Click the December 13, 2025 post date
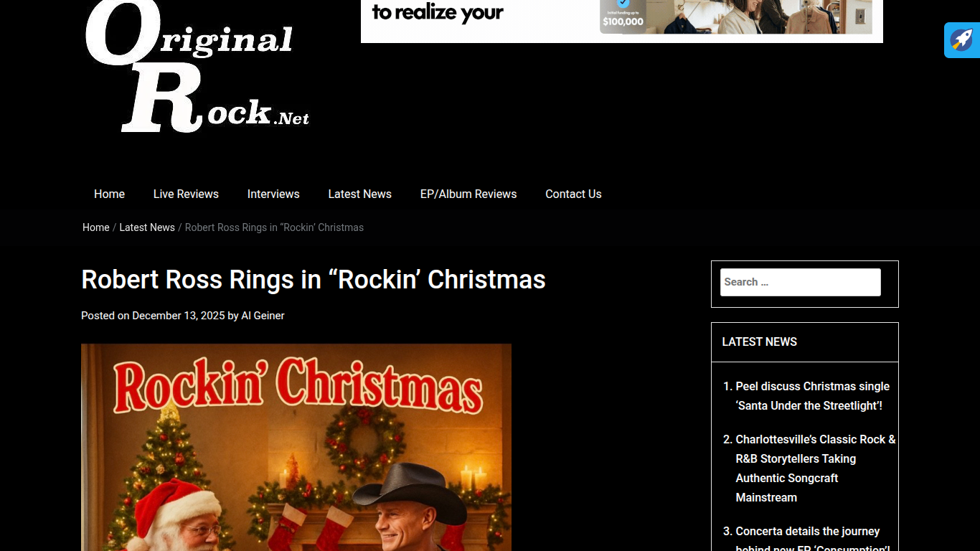The image size is (980, 551). [x=179, y=316]
